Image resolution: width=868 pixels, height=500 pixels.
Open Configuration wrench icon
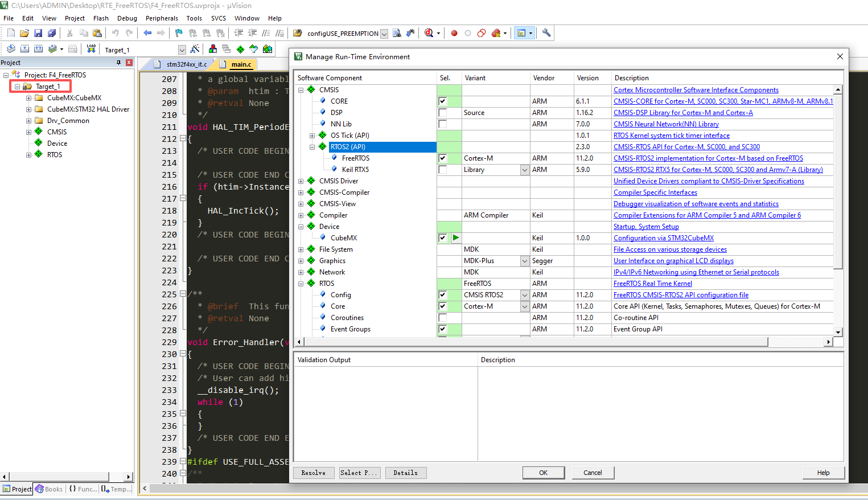546,33
